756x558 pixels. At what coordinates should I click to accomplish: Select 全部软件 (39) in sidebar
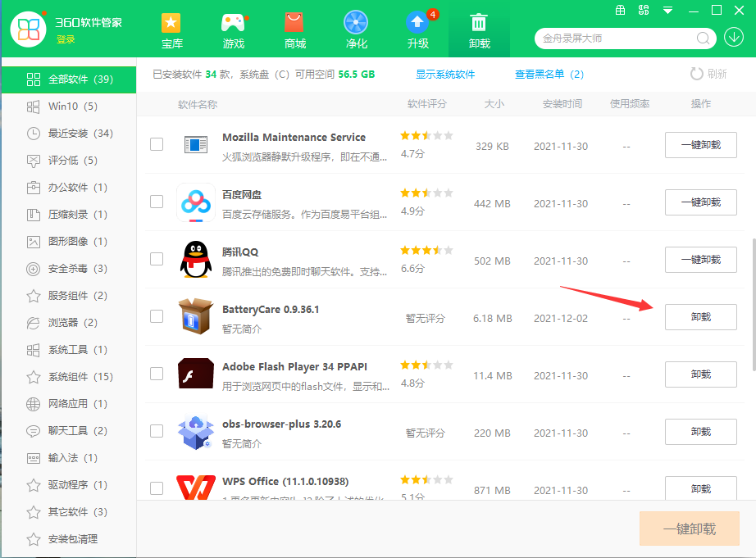pos(69,79)
